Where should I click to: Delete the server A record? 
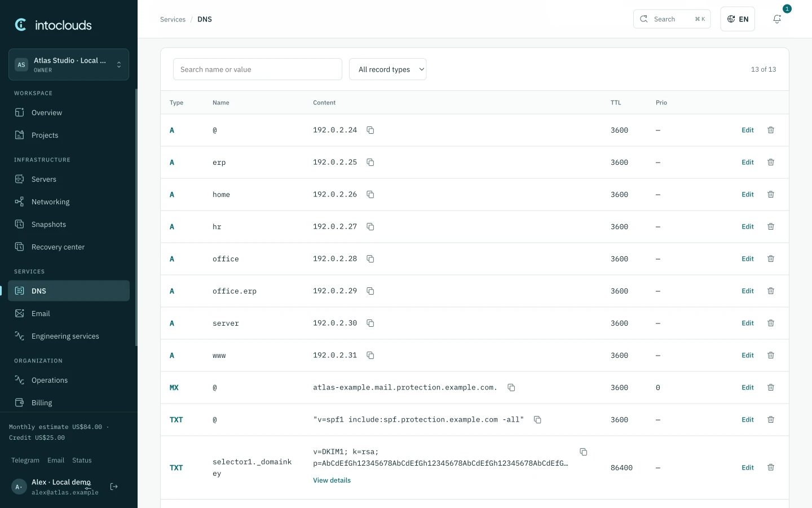(x=771, y=323)
